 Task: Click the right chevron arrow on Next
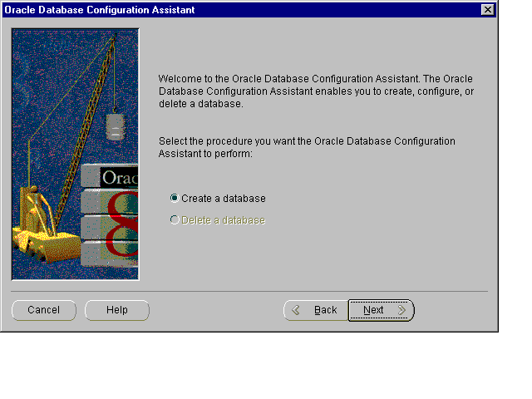coord(401,310)
